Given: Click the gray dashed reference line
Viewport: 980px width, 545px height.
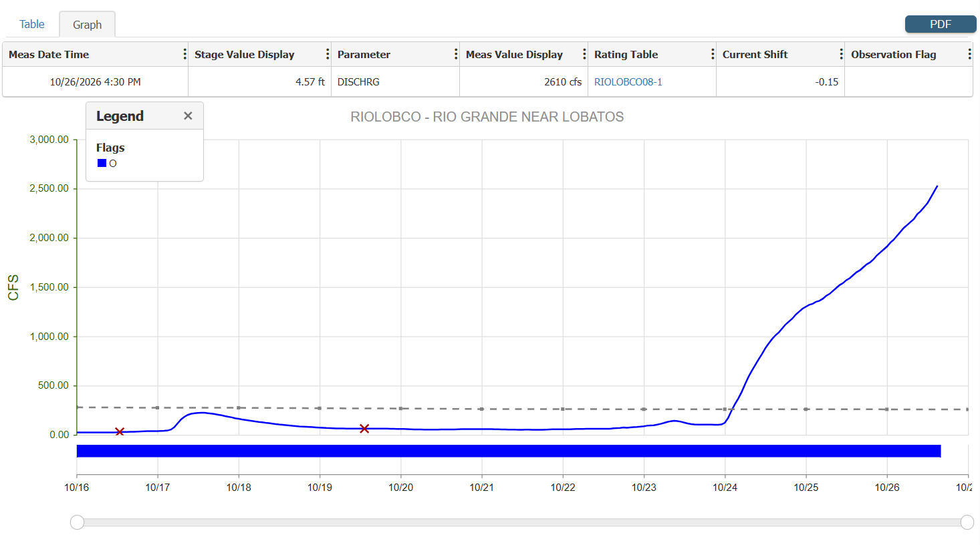Looking at the screenshot, I should tap(521, 409).
